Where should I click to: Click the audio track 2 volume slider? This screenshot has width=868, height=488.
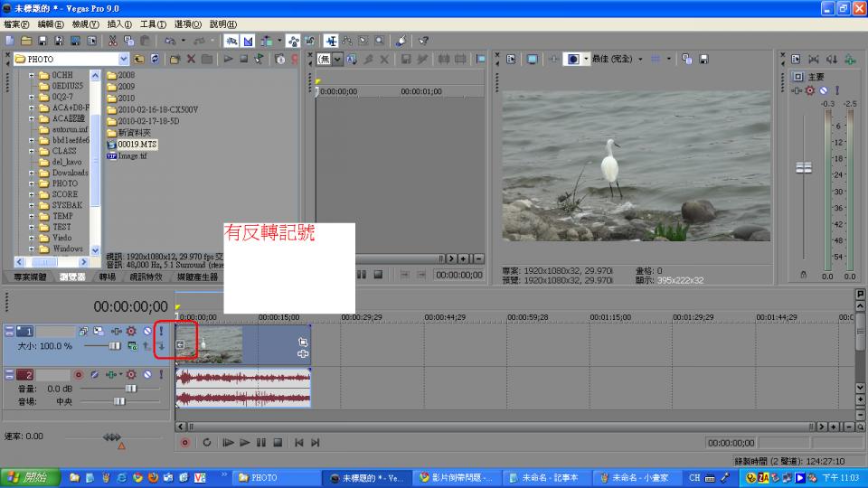(x=130, y=388)
